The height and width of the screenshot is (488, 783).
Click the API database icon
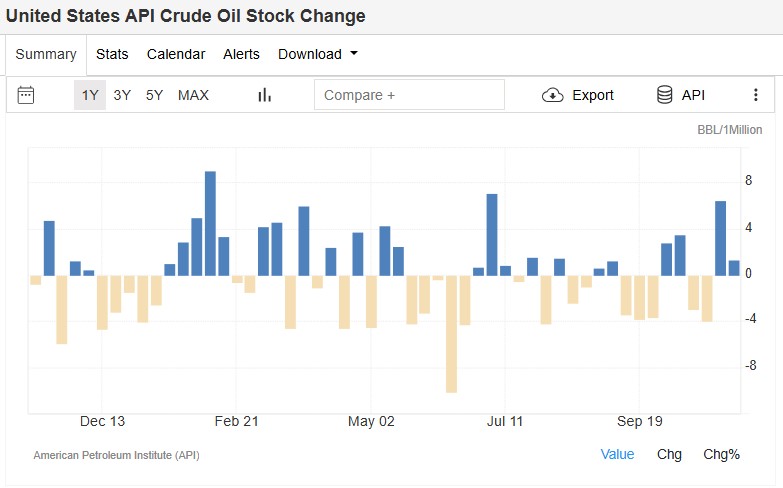coord(664,95)
